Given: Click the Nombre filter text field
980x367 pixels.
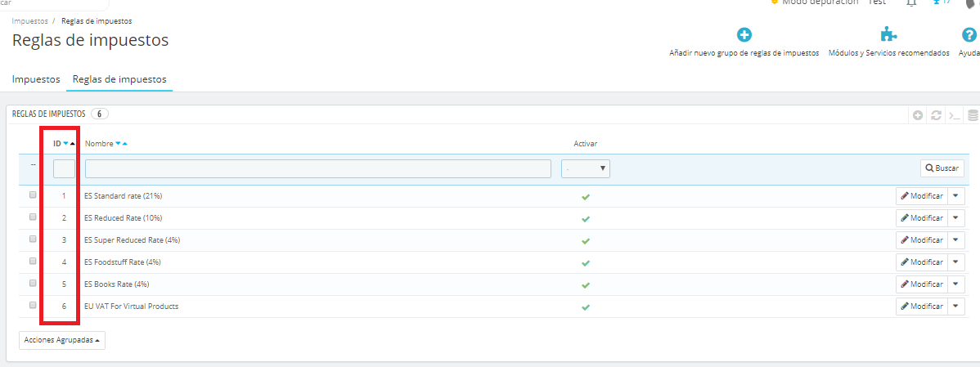Looking at the screenshot, I should [317, 168].
